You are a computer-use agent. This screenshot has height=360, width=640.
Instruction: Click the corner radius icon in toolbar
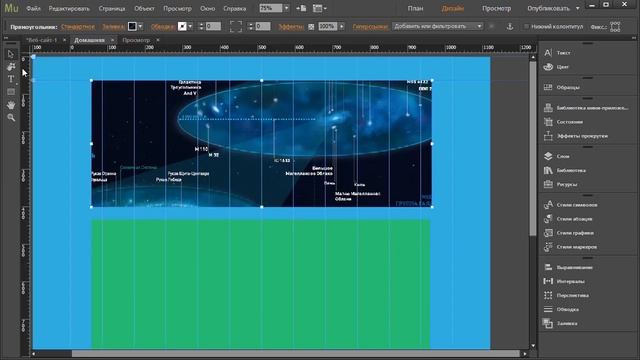pyautogui.click(x=236, y=27)
